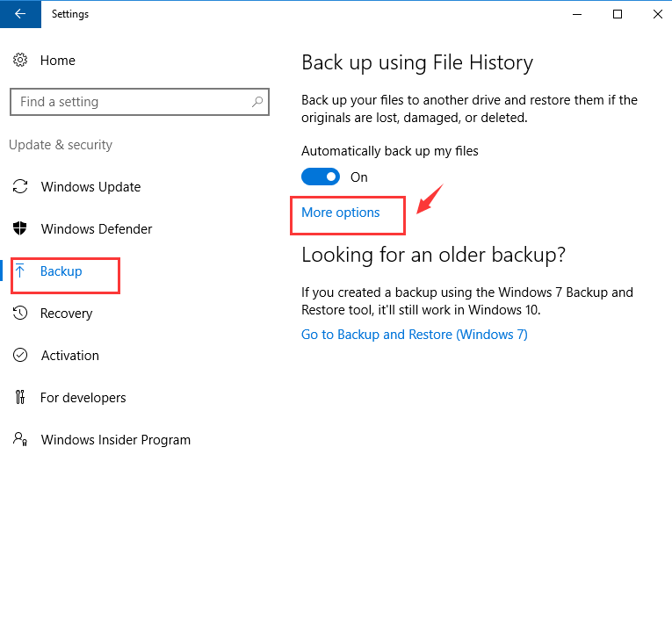Click the Recovery clock icon

20,313
